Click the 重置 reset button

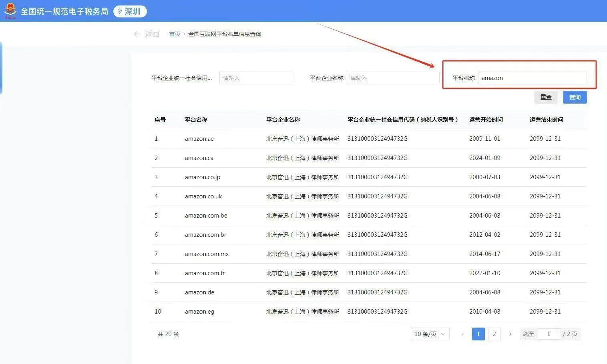546,97
